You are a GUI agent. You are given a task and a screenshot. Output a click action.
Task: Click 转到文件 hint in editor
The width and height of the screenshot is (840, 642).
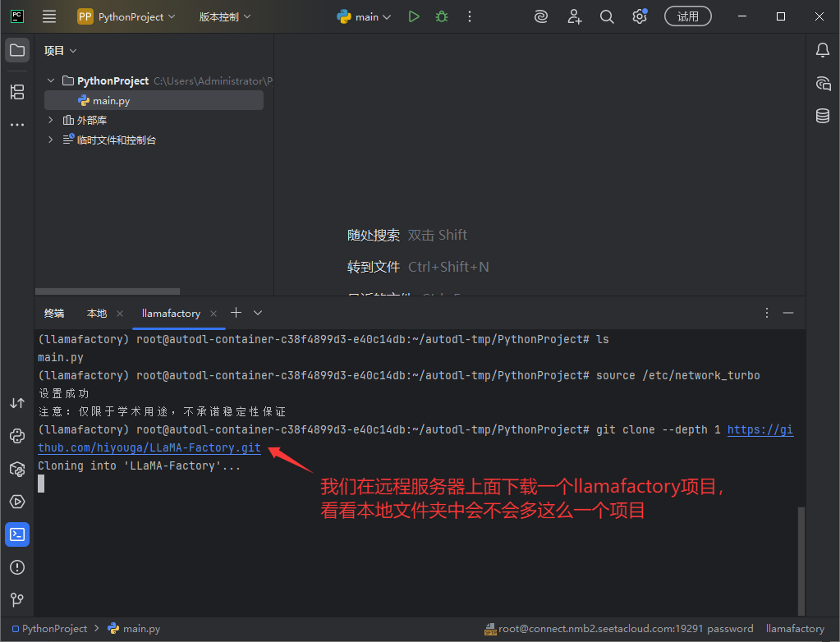click(374, 267)
